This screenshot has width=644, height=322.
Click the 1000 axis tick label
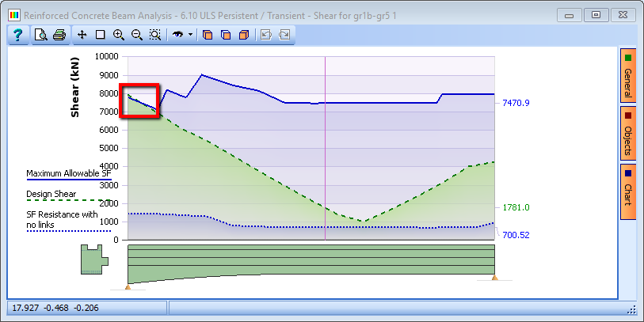click(109, 222)
